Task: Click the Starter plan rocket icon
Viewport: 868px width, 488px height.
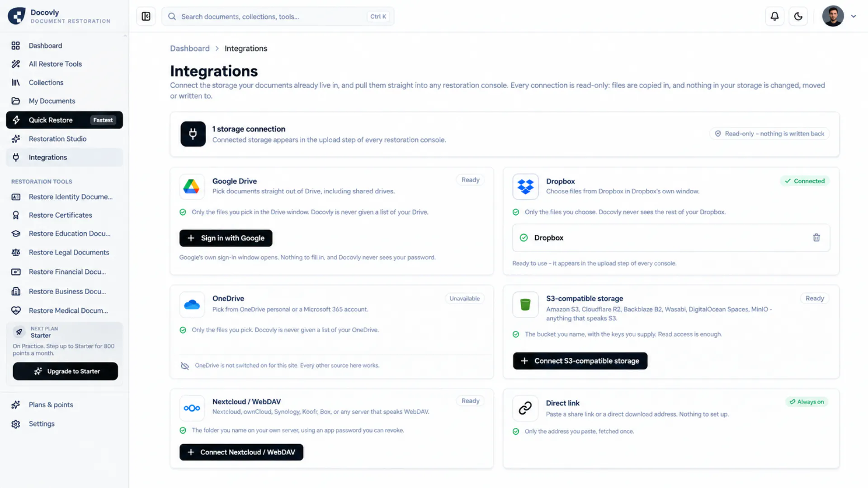Action: (19, 332)
